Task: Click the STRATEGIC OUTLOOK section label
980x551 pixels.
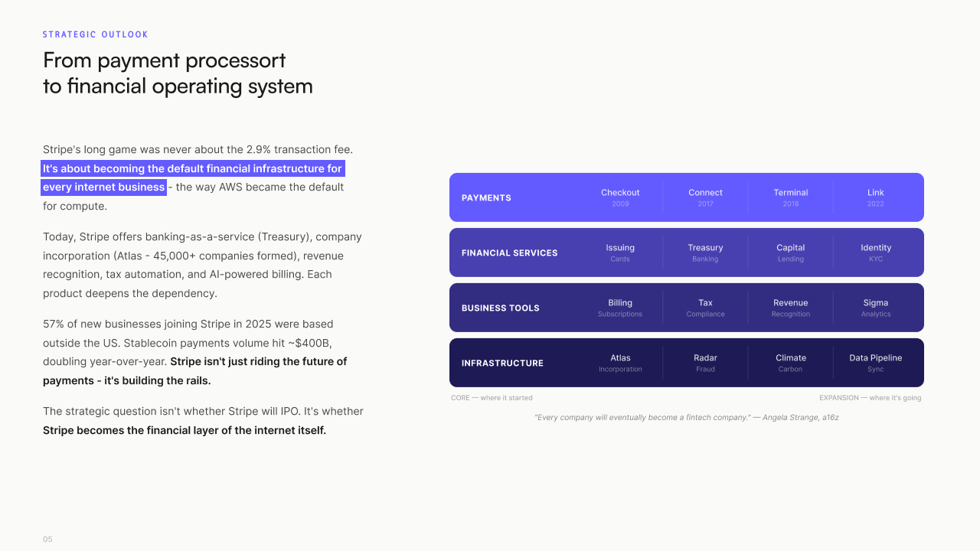Action: [96, 34]
